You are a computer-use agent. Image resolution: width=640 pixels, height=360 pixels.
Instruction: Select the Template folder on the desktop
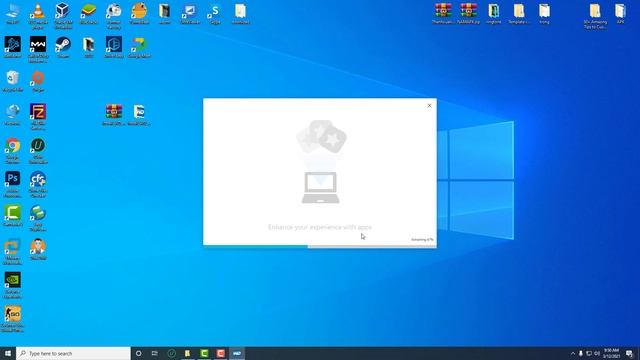tap(519, 13)
